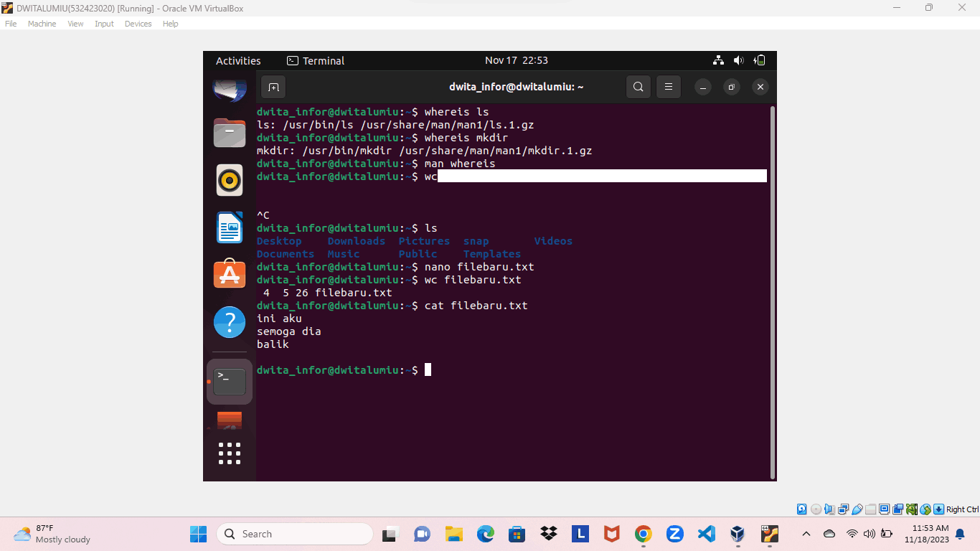Screen dimensions: 980x551
Task: Click the CPU/processor status indicator in VirtualBox
Action: [x=912, y=509]
